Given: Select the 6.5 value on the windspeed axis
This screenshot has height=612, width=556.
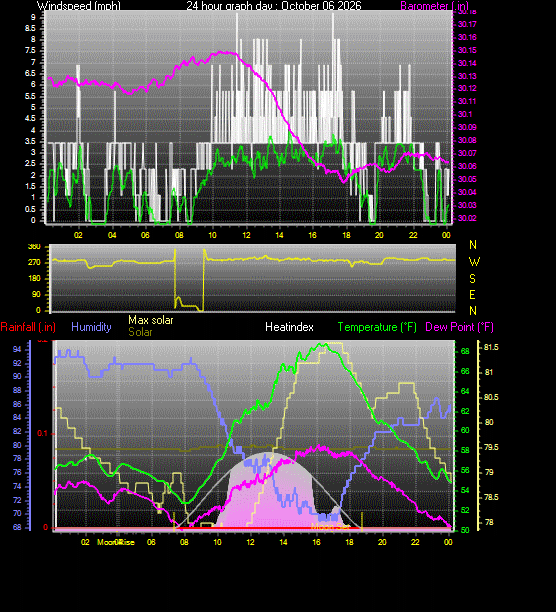Looking at the screenshot, I should [30, 73].
